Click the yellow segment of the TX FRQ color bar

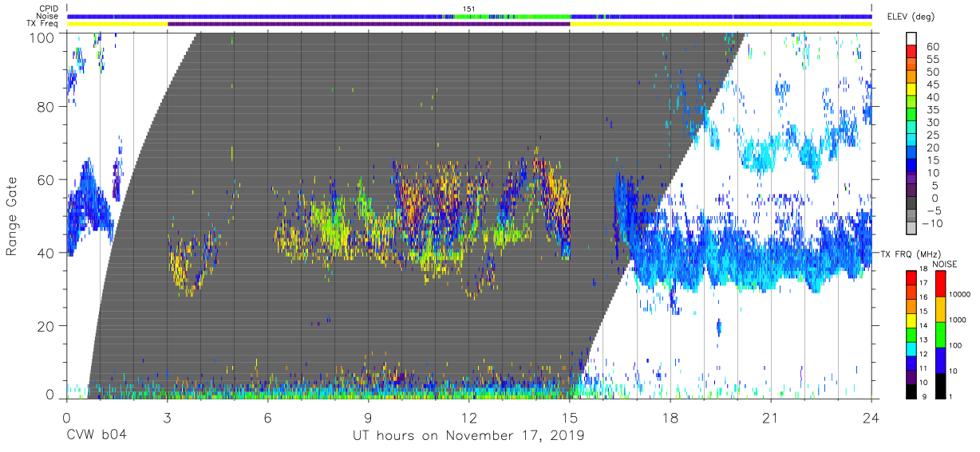(x=912, y=320)
